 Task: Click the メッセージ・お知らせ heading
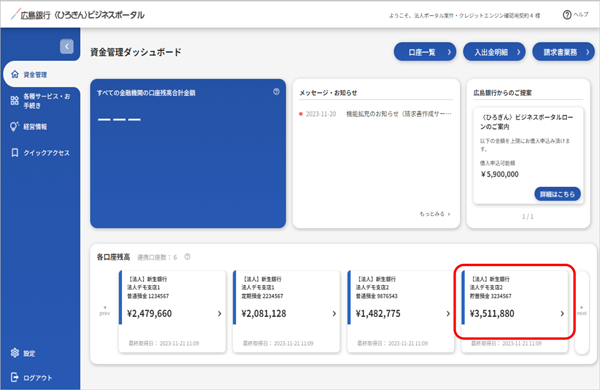coord(328,93)
